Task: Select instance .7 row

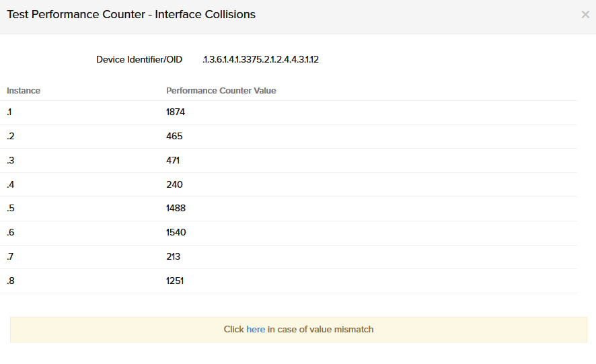Action: [x=10, y=257]
